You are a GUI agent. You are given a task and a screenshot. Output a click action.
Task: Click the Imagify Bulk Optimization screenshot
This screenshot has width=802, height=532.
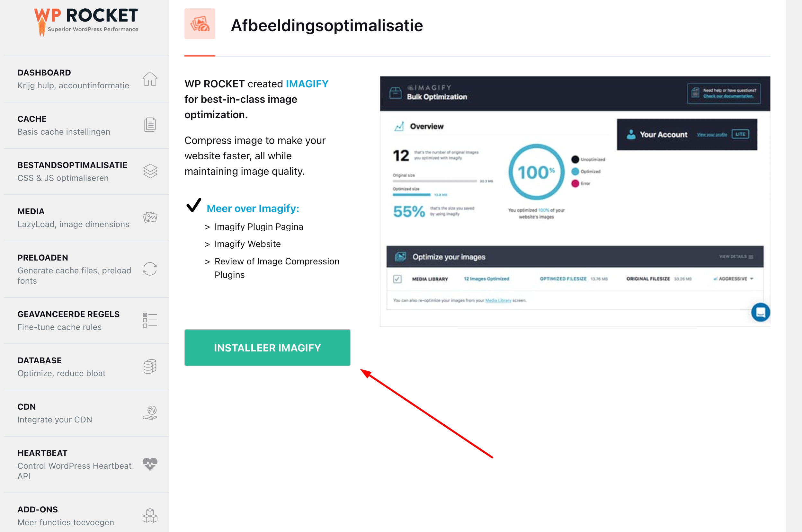tap(575, 201)
